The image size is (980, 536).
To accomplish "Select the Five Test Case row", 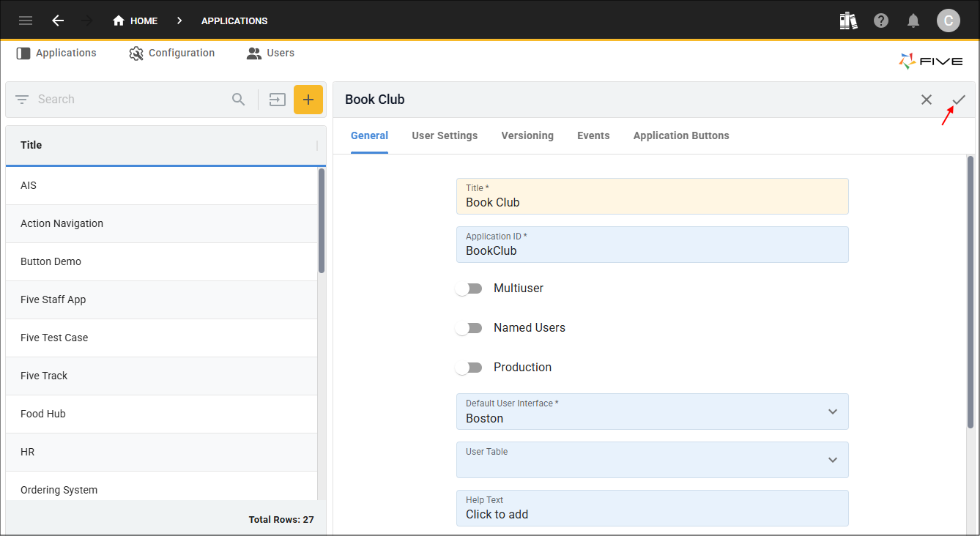I will coord(161,338).
